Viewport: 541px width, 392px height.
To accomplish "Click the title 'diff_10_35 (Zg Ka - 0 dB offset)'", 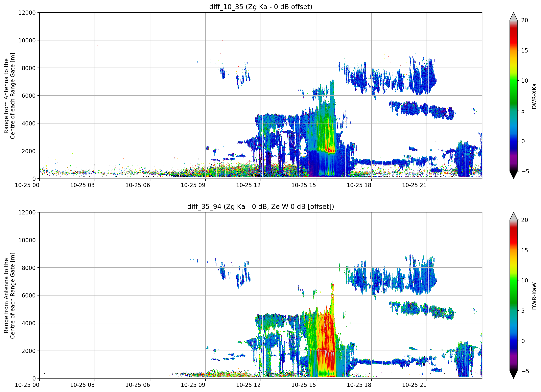I will coord(261,7).
